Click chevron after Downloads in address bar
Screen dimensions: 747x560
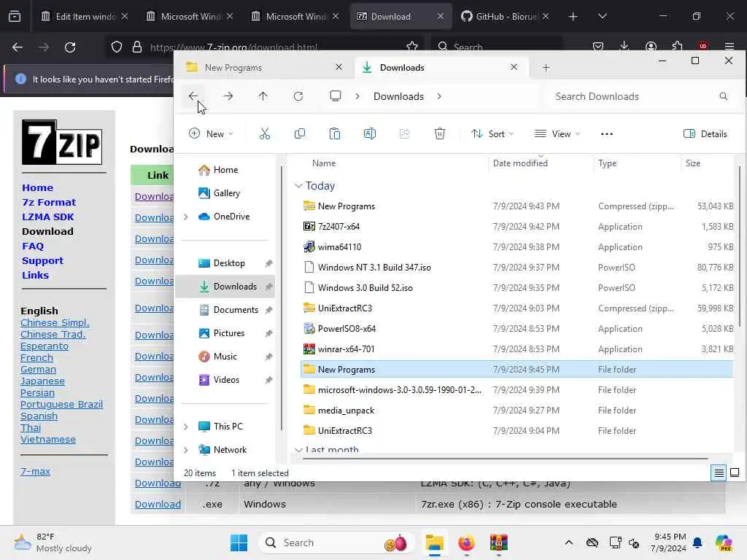point(438,96)
